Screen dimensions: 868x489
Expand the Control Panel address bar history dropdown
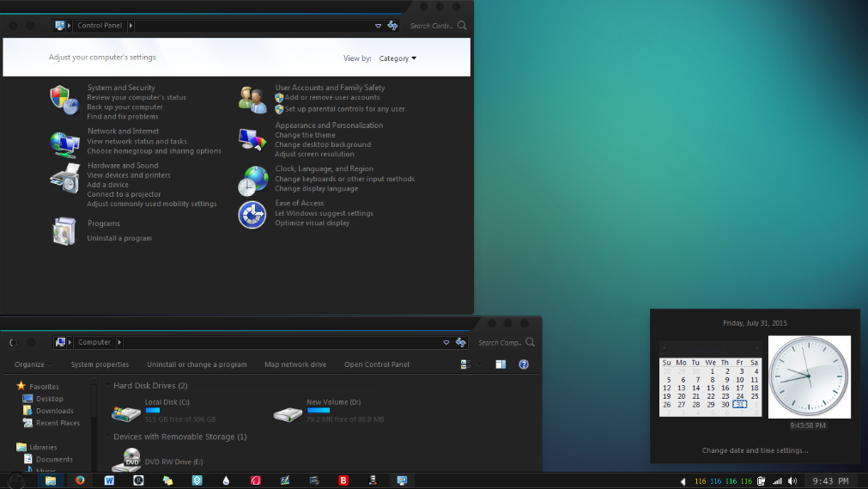tap(378, 26)
